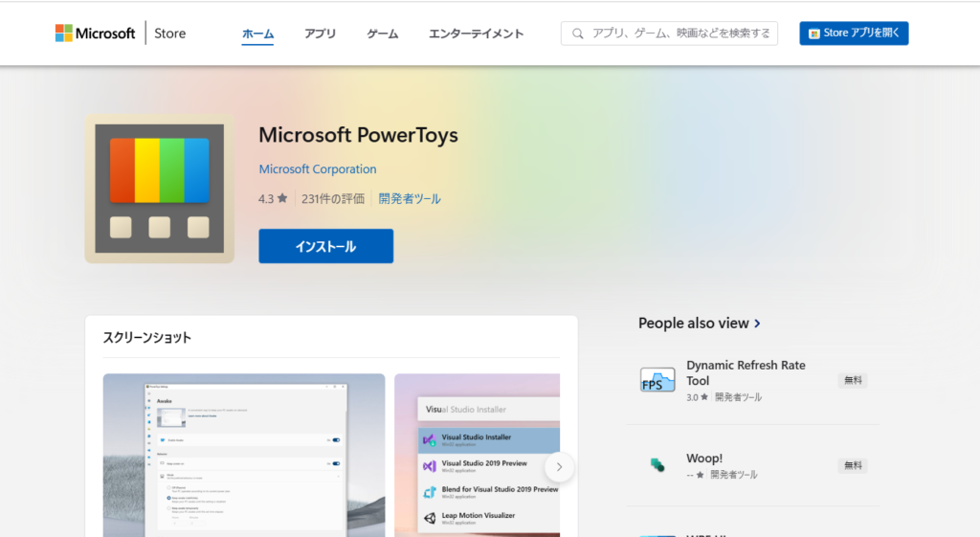Viewport: 980px width, 537px height.
Task: Click the Microsoft logo in header
Action: point(95,34)
